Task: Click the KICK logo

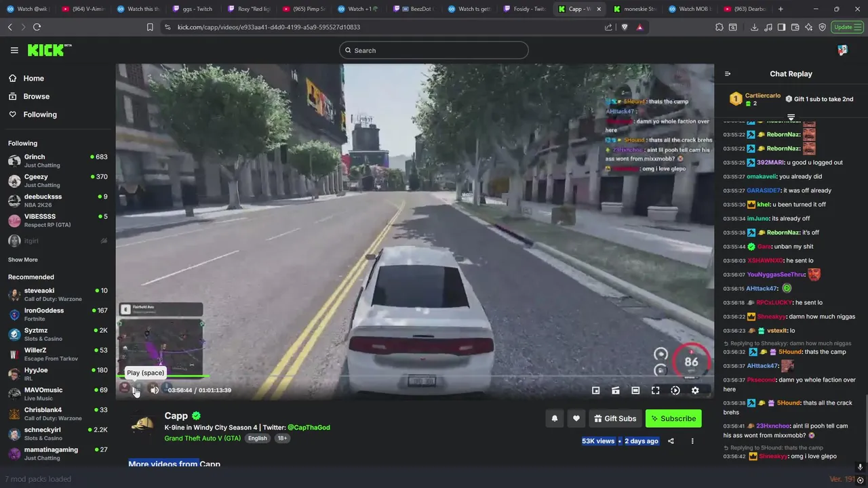Action: click(x=49, y=50)
